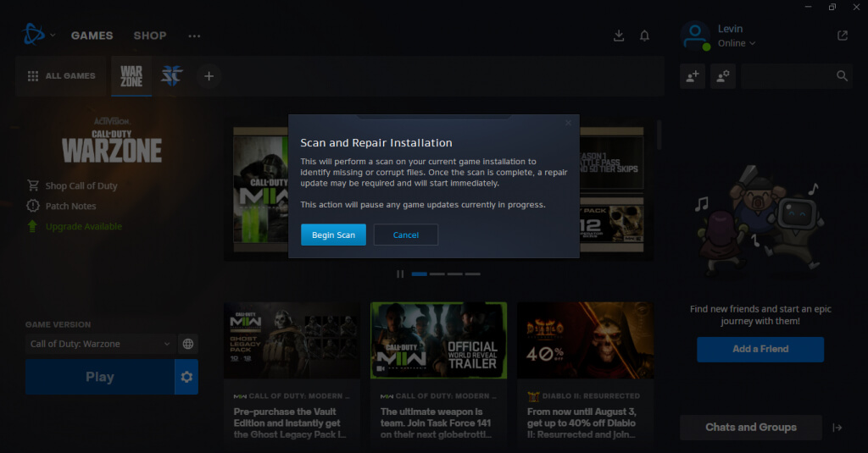Open the more options ellipsis menu
868x453 pixels.
194,36
